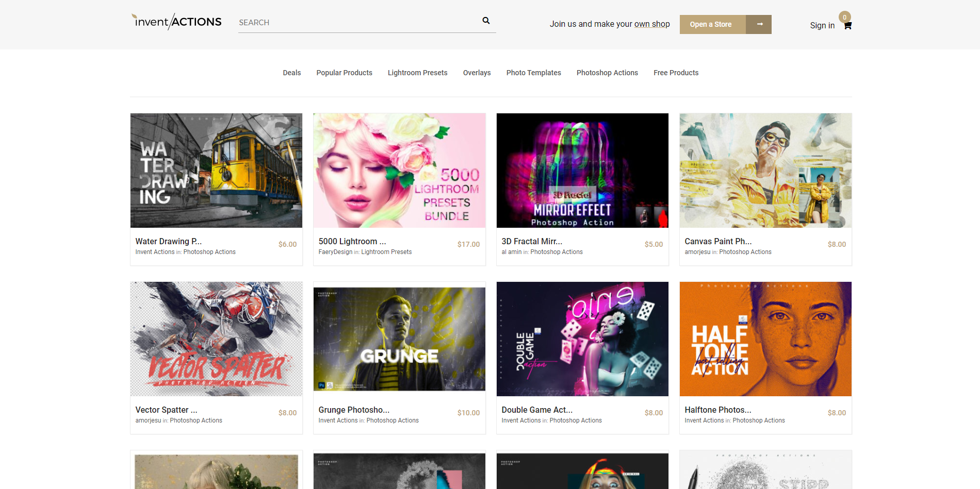Open the 5000 Lightroom Presets Bundle thumbnail

[399, 171]
